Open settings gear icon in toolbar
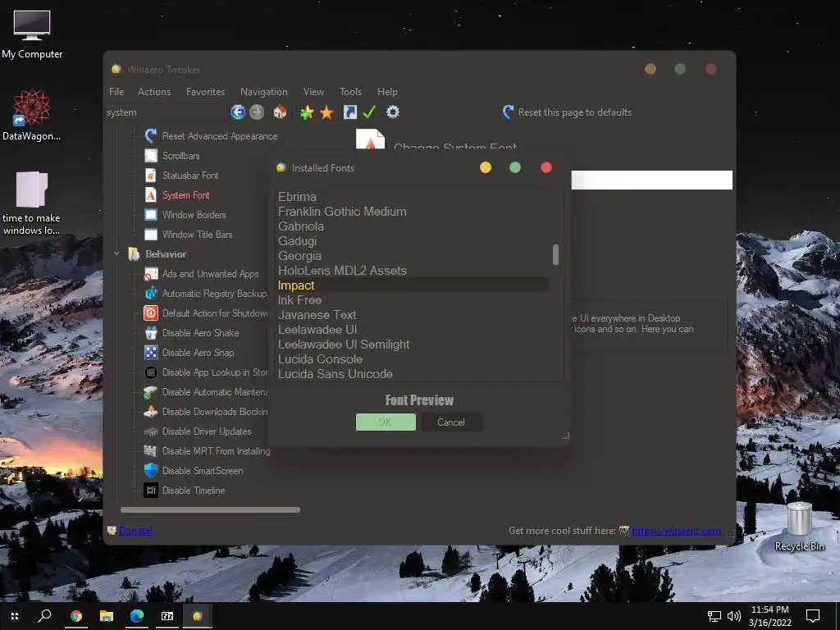This screenshot has width=840, height=630. click(x=393, y=112)
